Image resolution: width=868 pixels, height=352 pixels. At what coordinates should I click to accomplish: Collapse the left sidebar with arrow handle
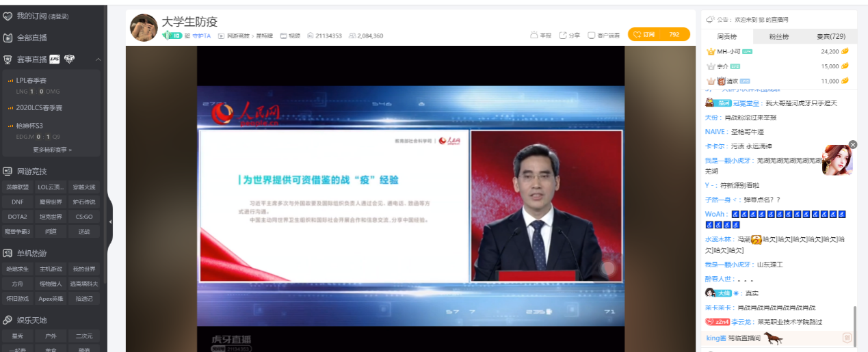[x=110, y=222]
